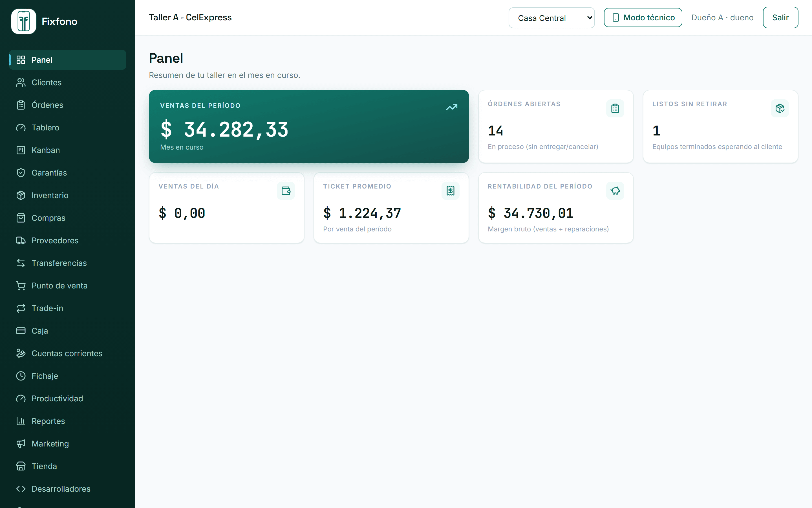The width and height of the screenshot is (812, 508).
Task: Click the 14 open orders value
Action: coord(495,131)
